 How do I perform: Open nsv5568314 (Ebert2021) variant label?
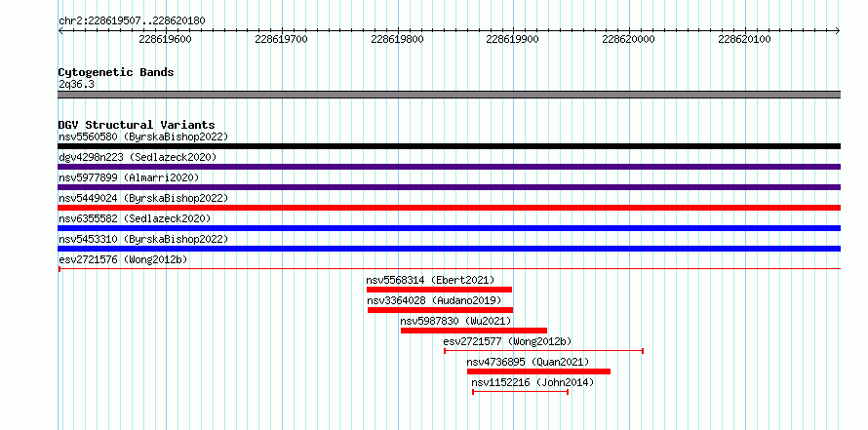pos(430,280)
